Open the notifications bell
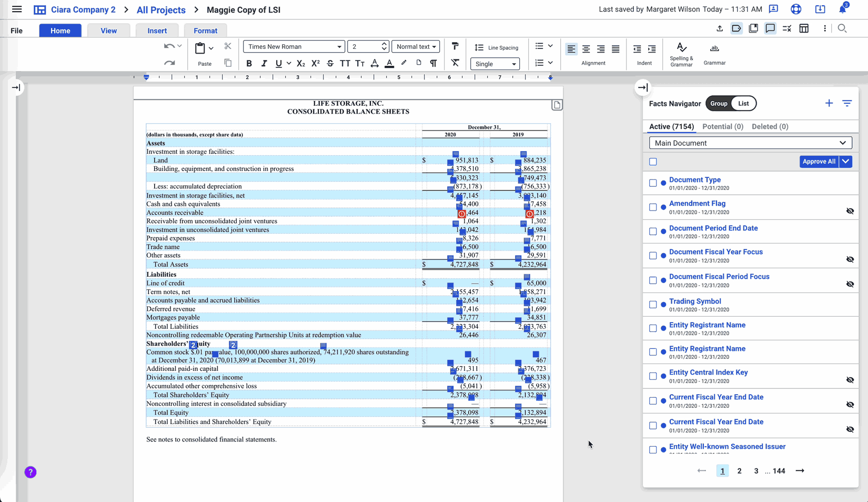Viewport: 868px width, 502px height. pyautogui.click(x=842, y=9)
